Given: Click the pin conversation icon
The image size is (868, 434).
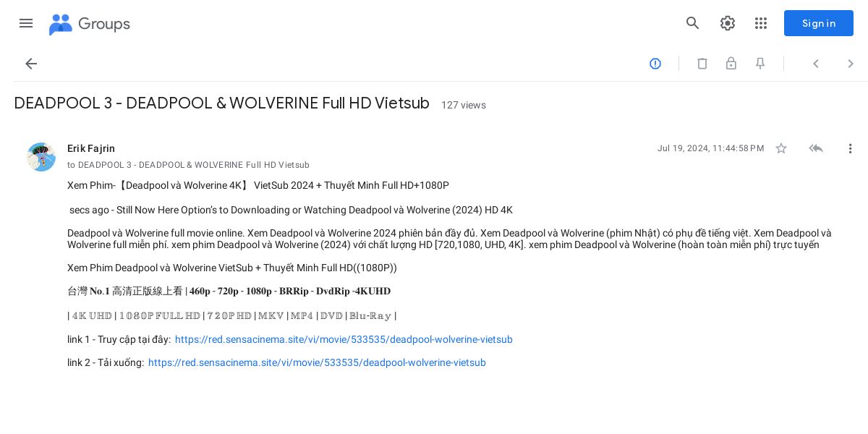Looking at the screenshot, I should [x=760, y=64].
